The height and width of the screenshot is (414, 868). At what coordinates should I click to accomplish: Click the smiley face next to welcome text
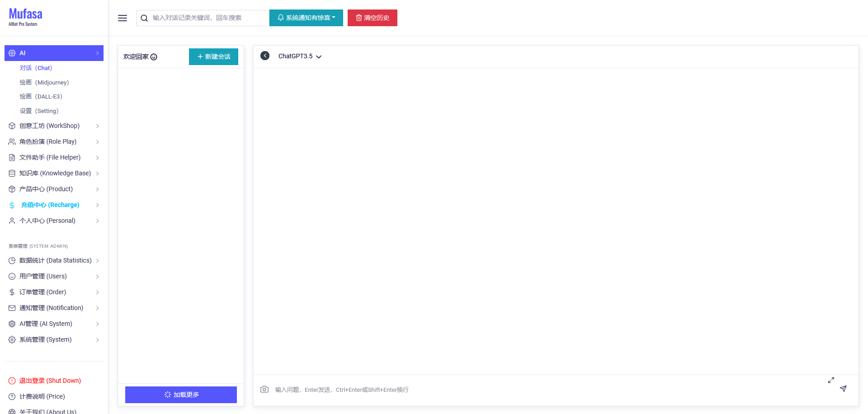154,57
